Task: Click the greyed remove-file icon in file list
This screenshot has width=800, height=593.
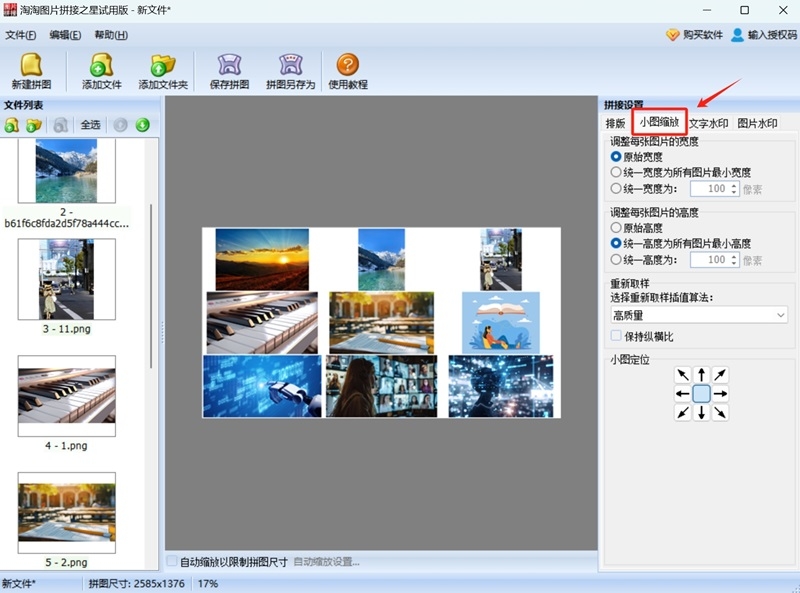Action: [x=61, y=125]
